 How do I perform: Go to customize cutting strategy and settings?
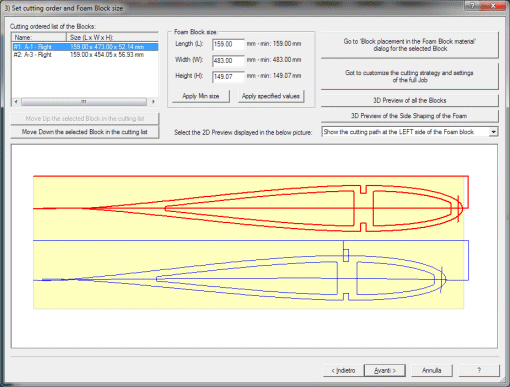(410, 76)
